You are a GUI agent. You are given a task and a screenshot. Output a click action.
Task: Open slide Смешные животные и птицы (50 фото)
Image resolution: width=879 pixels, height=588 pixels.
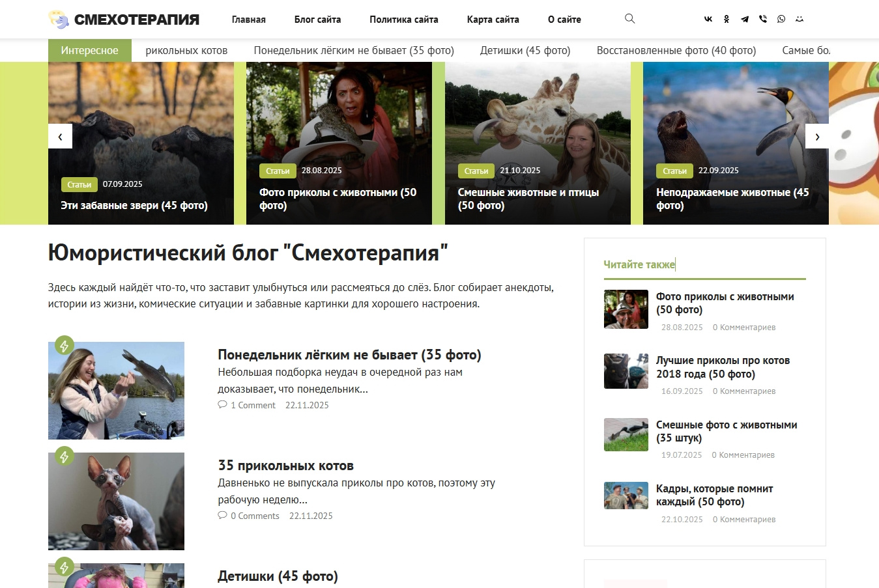pos(528,199)
